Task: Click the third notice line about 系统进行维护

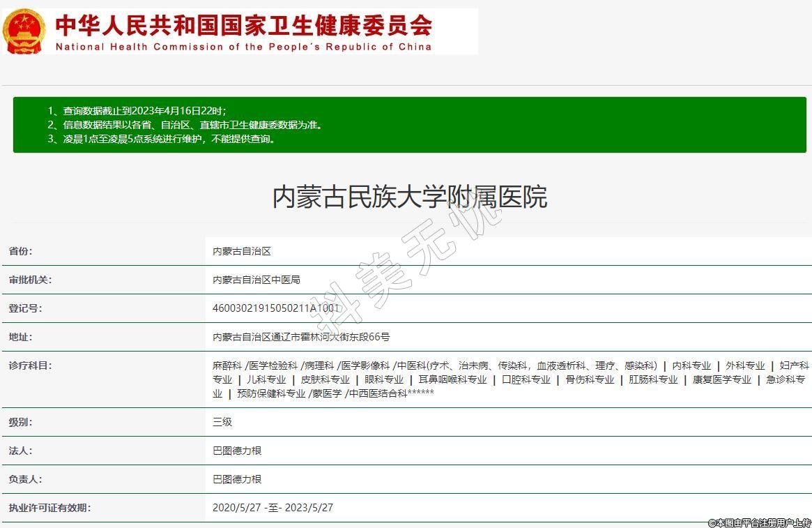Action: 161,139
